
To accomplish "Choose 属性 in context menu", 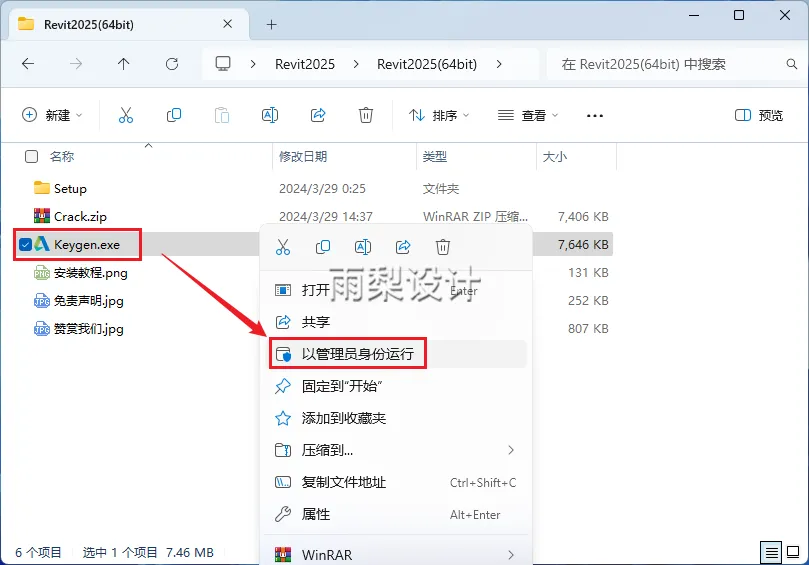I will (396, 514).
